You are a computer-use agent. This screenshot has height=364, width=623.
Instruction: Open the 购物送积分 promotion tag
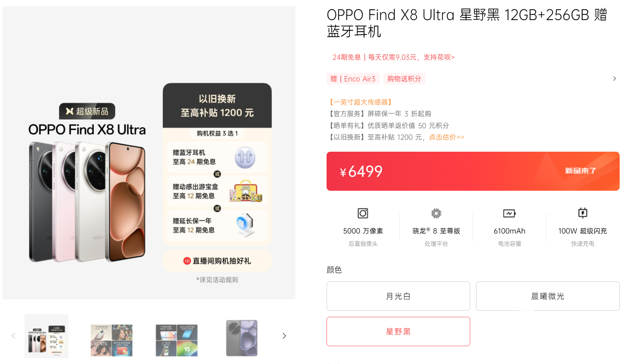(x=404, y=79)
